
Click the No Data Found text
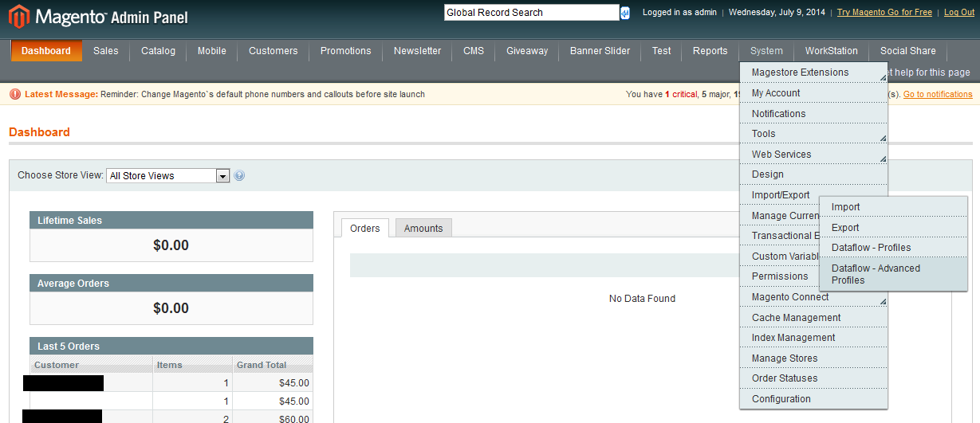(642, 299)
